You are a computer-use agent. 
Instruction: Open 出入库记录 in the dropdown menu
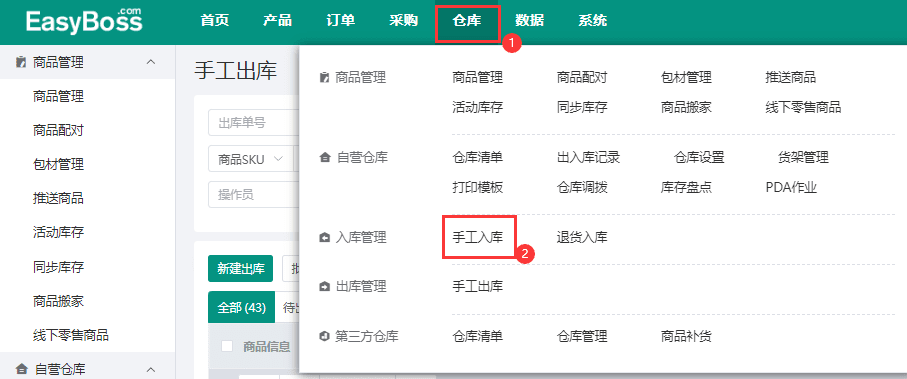pyautogui.click(x=588, y=157)
